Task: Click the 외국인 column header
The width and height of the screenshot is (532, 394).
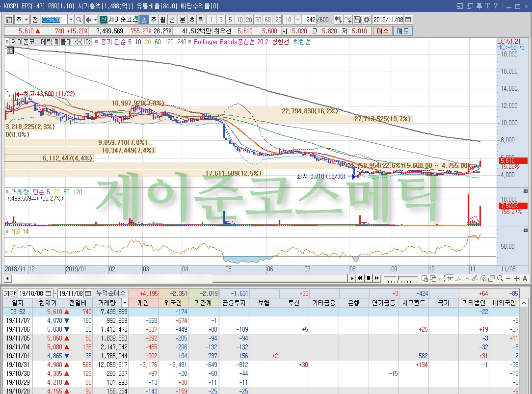Action: pyautogui.click(x=173, y=303)
